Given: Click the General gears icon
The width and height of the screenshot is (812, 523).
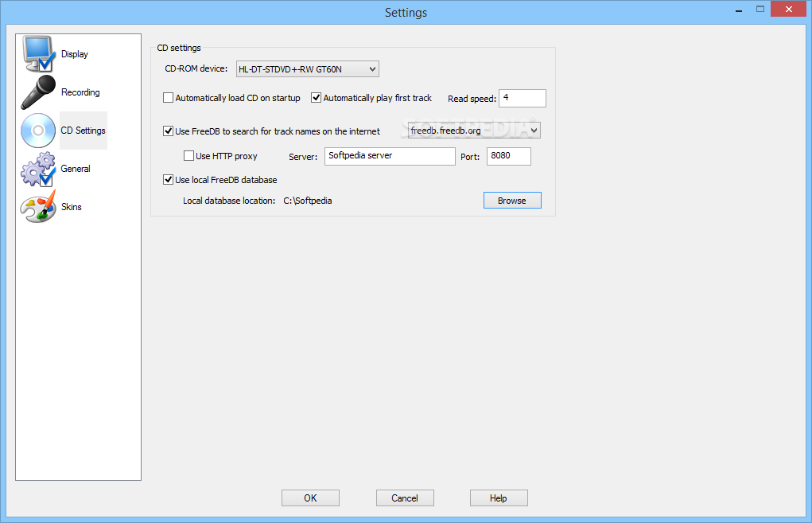Looking at the screenshot, I should point(38,169).
